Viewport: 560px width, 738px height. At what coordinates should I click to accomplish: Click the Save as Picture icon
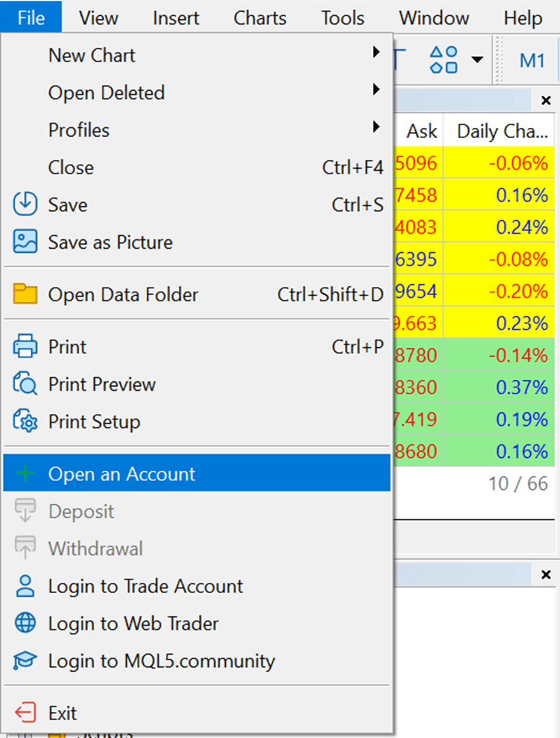click(25, 242)
